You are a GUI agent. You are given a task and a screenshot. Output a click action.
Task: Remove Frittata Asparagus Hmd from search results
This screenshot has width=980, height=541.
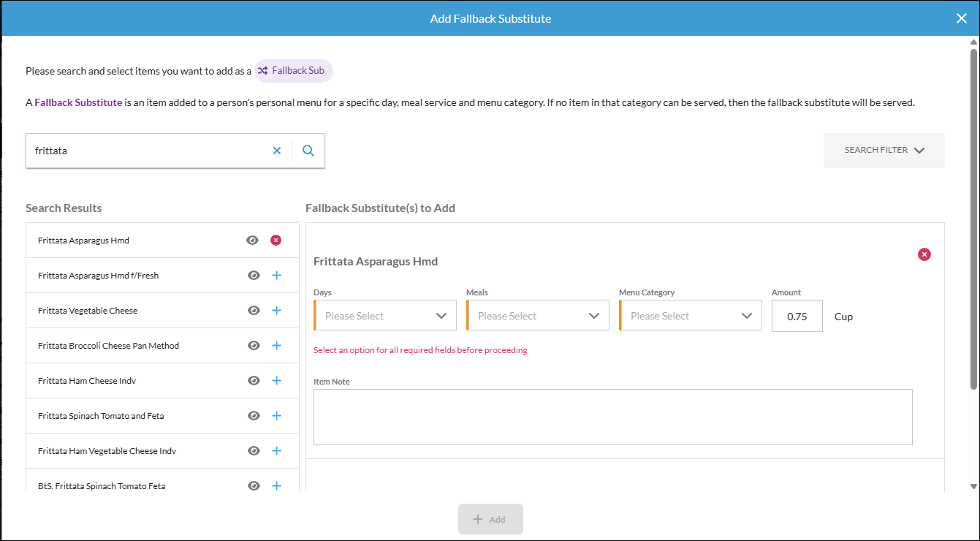point(276,240)
